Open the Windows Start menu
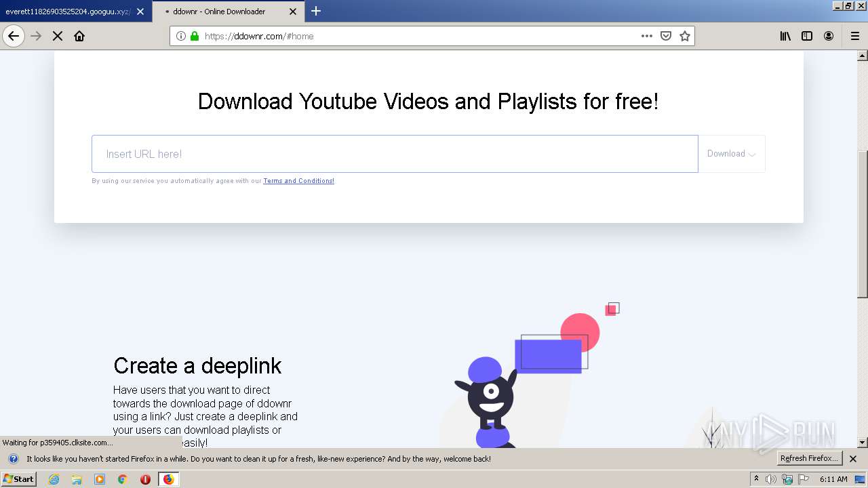 19,479
